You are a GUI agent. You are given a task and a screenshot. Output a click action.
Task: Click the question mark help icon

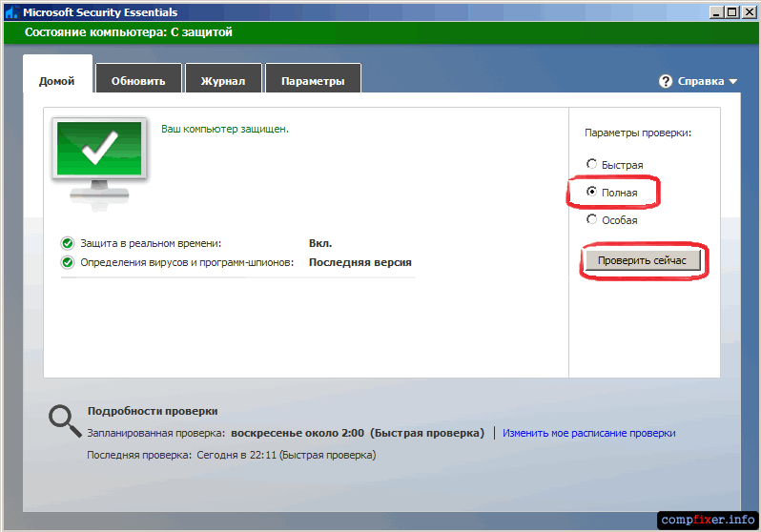666,81
